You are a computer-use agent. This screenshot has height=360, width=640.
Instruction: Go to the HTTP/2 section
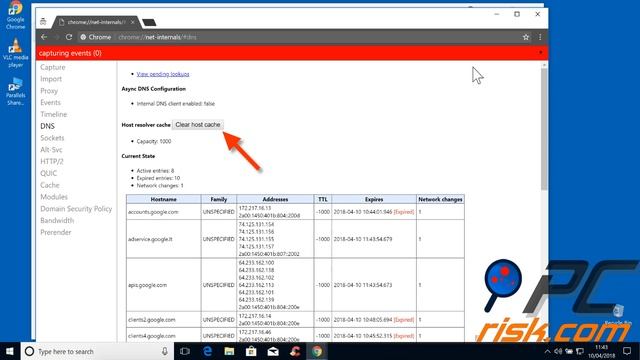[52, 162]
